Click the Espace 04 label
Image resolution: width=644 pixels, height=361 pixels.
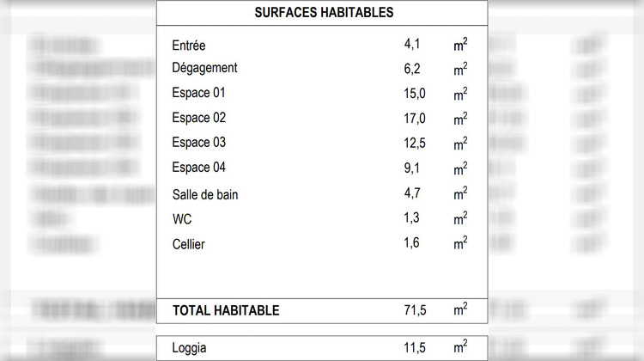[199, 168]
